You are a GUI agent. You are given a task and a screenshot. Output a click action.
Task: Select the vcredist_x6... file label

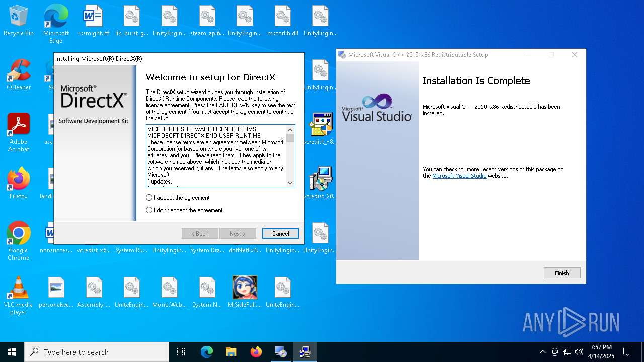coord(94,250)
